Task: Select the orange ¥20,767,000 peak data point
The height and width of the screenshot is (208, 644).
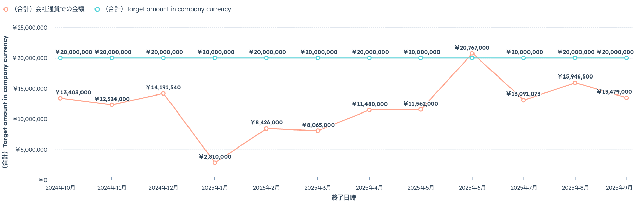Action: tap(472, 53)
